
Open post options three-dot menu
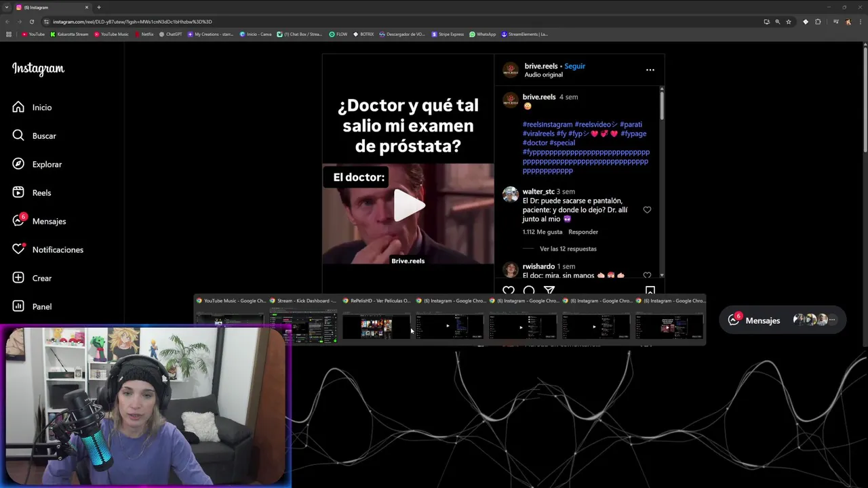pos(650,70)
